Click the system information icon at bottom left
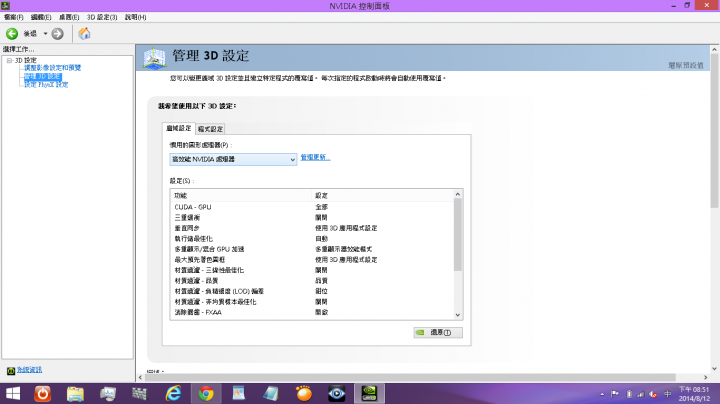The height and width of the screenshot is (404, 720). (11, 370)
